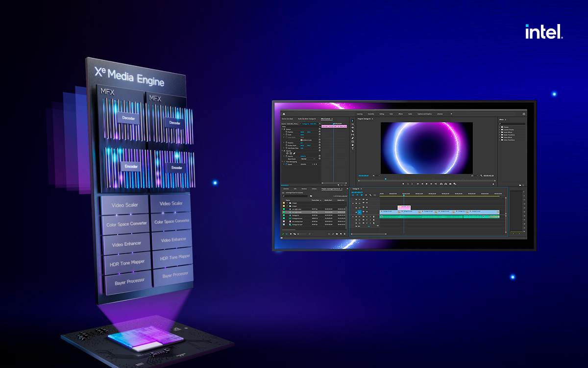Click the timeline horizontal zoom scrollbar

[x=368, y=234]
